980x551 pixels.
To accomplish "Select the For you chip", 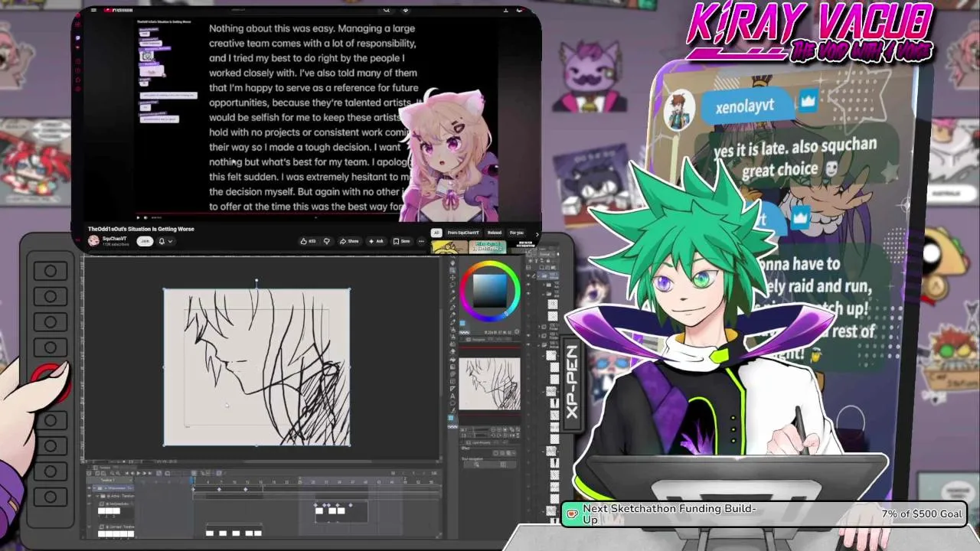I will pyautogui.click(x=517, y=233).
